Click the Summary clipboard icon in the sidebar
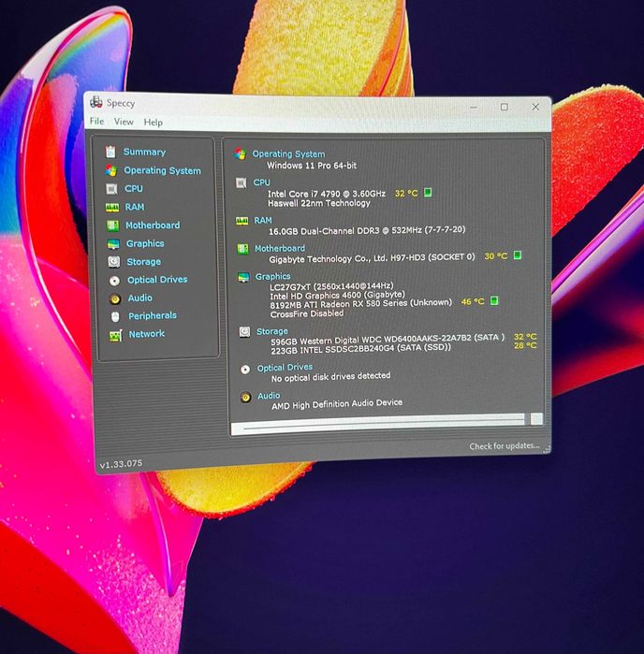 point(110,152)
